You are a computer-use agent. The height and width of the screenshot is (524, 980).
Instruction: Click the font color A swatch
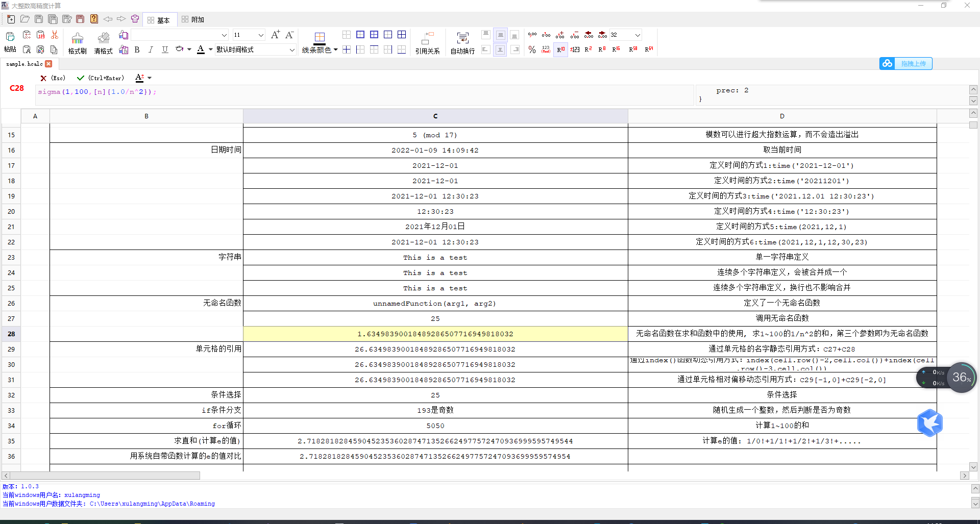click(x=201, y=49)
